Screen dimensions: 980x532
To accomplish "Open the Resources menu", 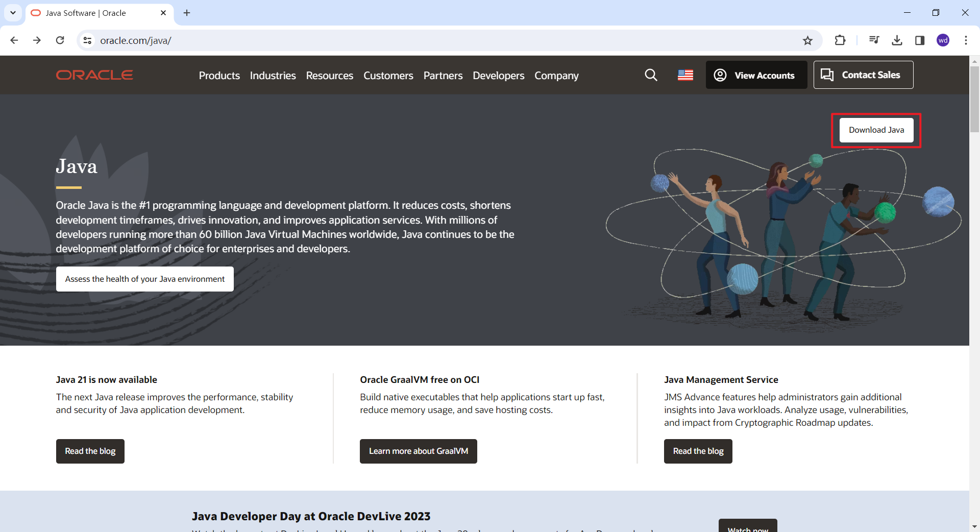I will click(x=330, y=76).
